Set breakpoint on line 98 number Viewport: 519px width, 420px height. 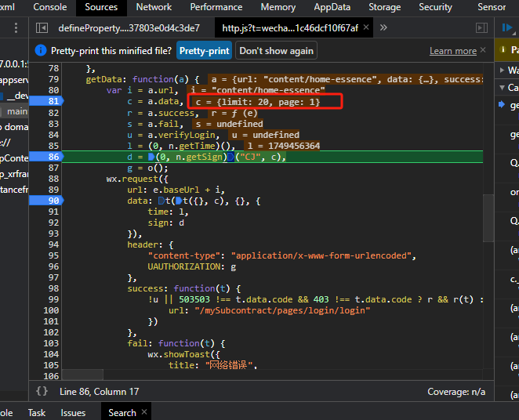(x=53, y=288)
